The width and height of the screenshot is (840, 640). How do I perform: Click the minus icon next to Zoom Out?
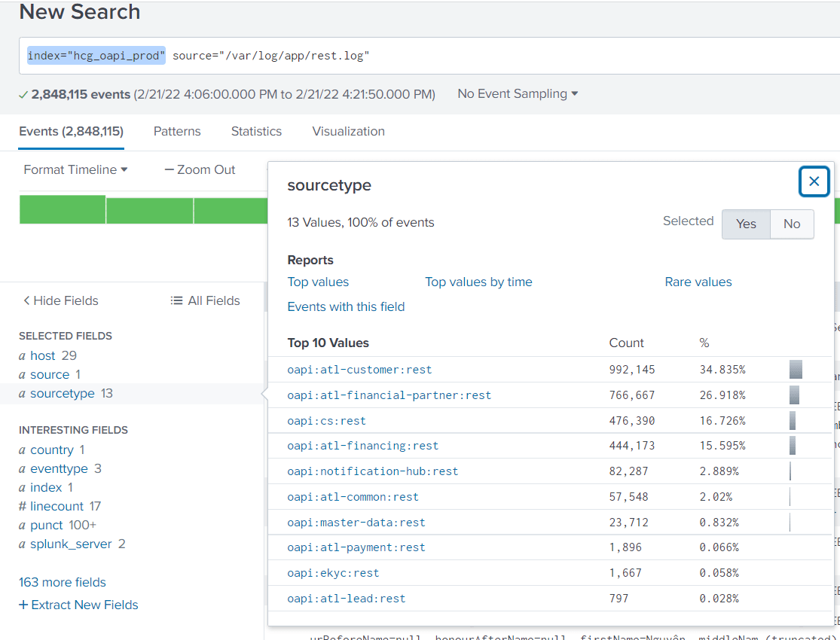pyautogui.click(x=169, y=169)
